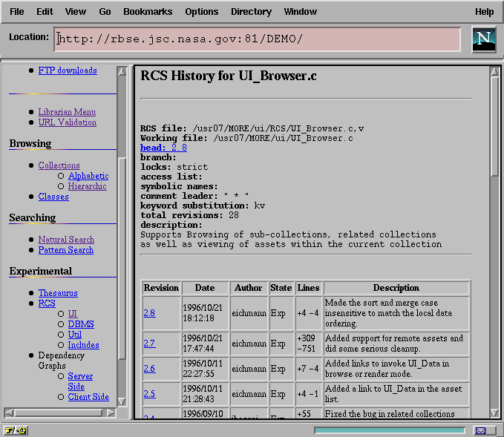Click the left frame's scroll-right arrow
Viewport: 504px width, 437px height.
[112, 413]
